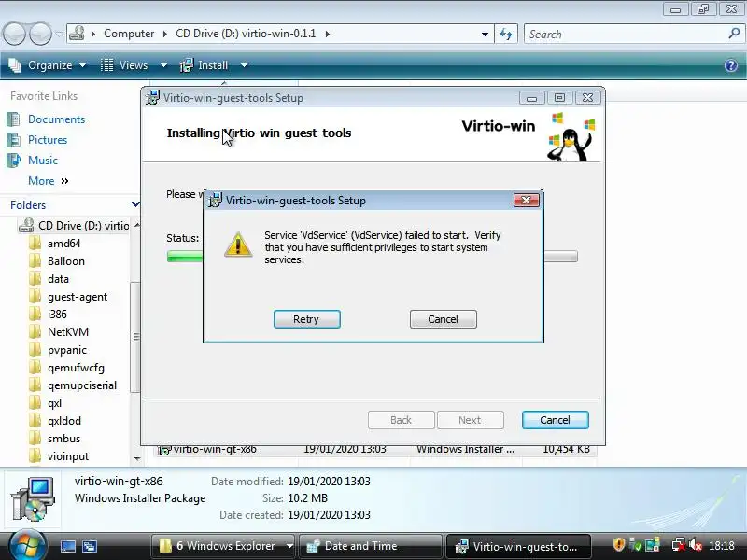Image resolution: width=747 pixels, height=560 pixels.
Task: Click the Virtio-win penguin logo
Action: click(x=571, y=137)
